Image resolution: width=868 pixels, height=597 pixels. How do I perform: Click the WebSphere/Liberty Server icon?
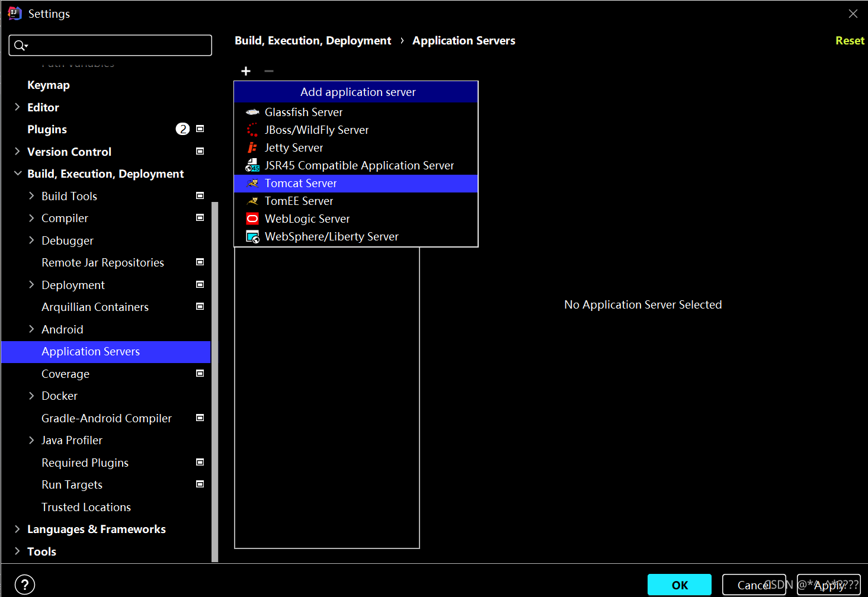[x=252, y=237]
